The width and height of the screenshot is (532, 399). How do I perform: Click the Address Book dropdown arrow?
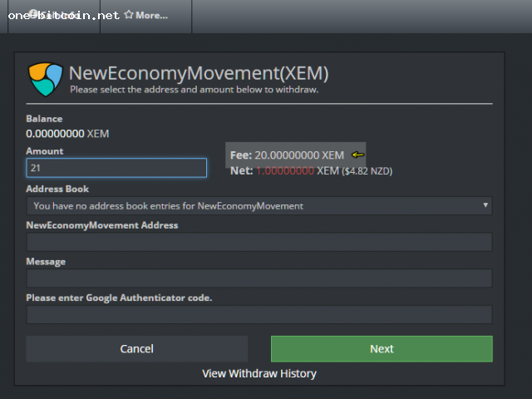485,205
